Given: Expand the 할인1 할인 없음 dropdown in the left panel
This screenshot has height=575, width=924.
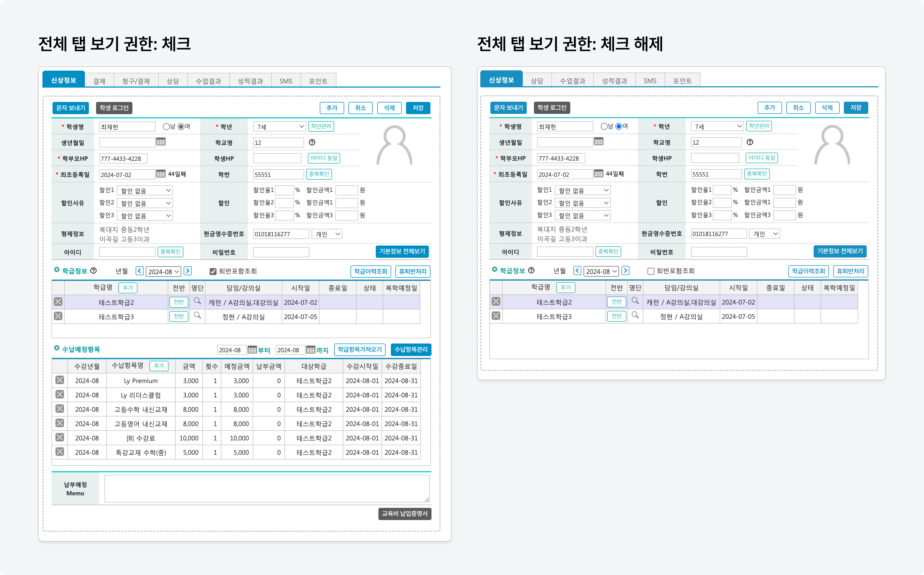Looking at the screenshot, I should [x=145, y=190].
